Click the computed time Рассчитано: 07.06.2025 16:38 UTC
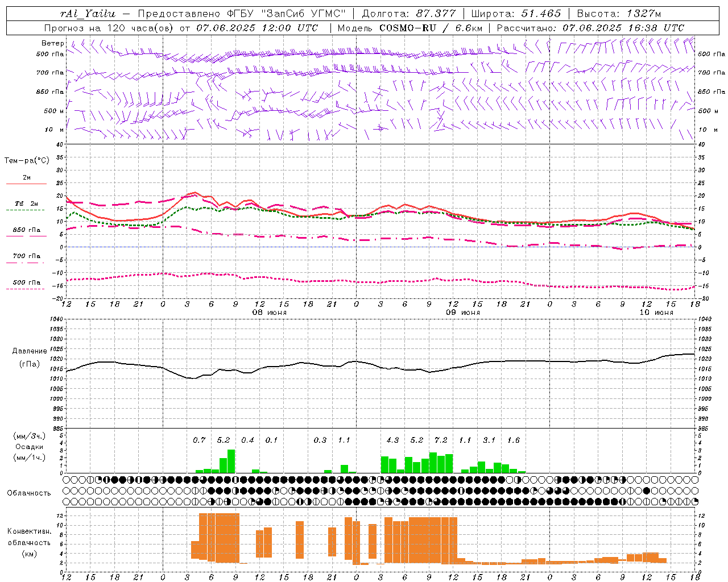The height and width of the screenshot is (582, 728). tap(590, 28)
